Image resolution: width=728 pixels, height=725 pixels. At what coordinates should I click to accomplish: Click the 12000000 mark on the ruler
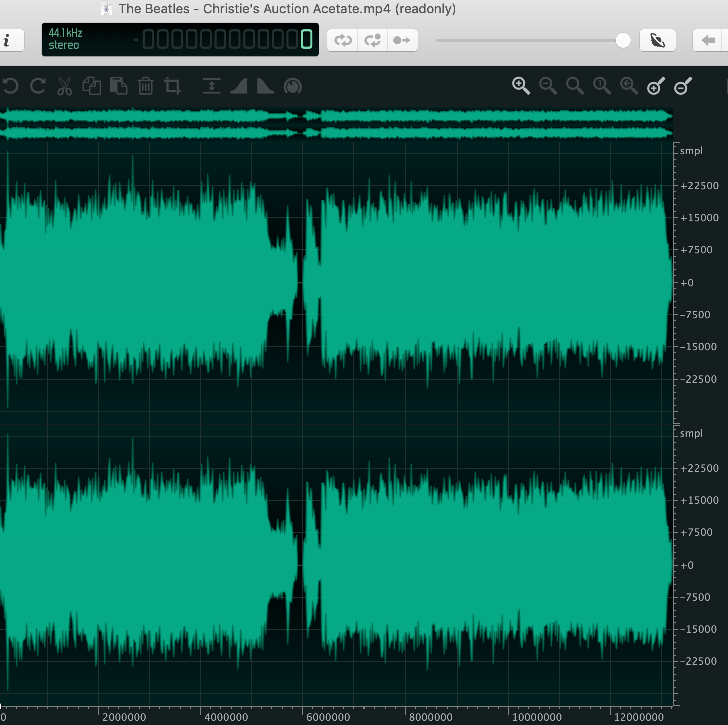[x=639, y=717]
